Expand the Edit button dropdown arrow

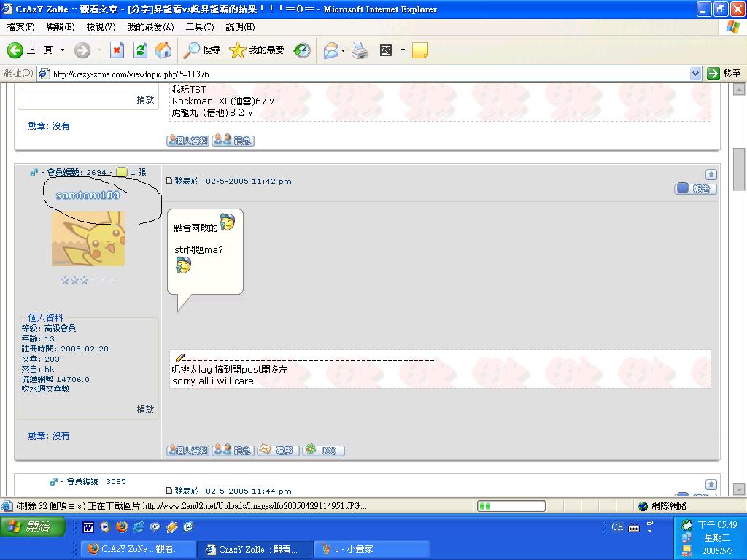point(403,50)
